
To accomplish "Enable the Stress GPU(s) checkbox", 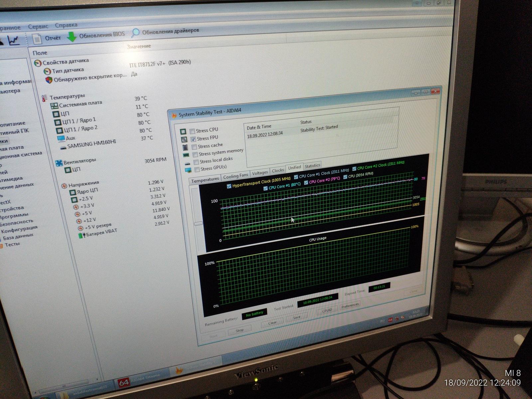I will click(x=197, y=170).
